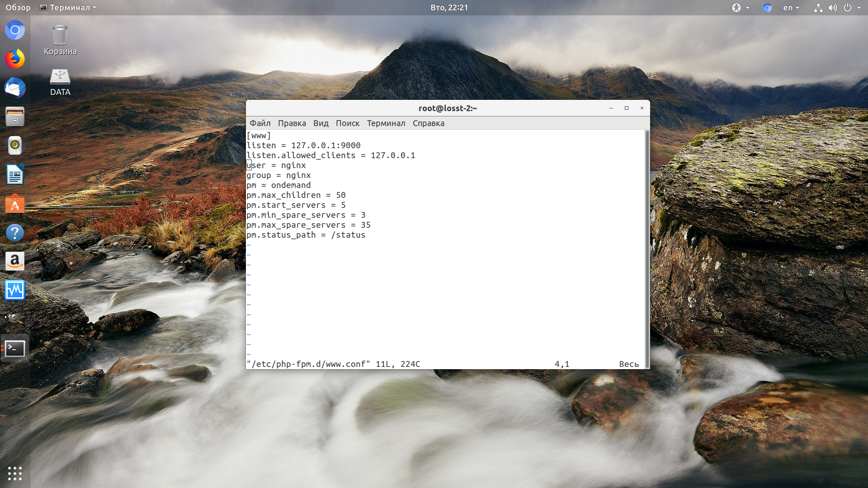Launch Chromium browser in the dock

pos(15,30)
